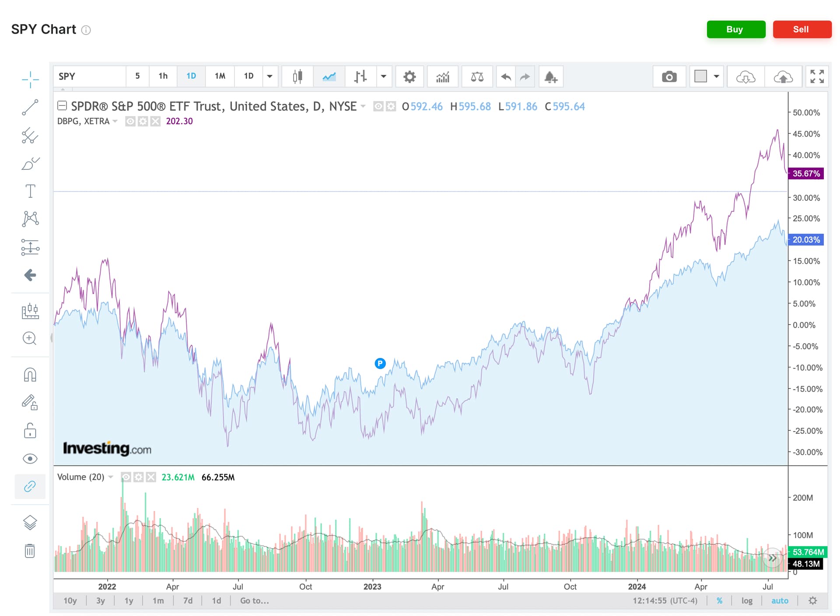Hide the DBPG, XETRA comparison series

[130, 121]
